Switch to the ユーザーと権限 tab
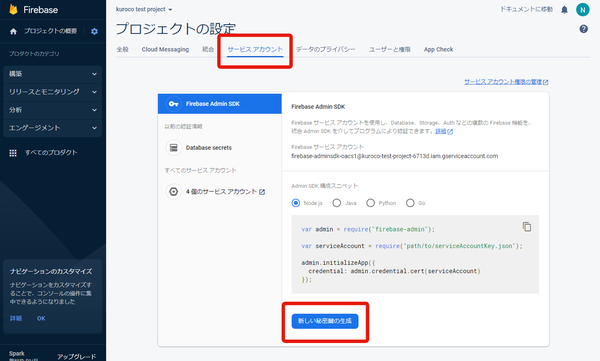This screenshot has width=600, height=361. [390, 49]
